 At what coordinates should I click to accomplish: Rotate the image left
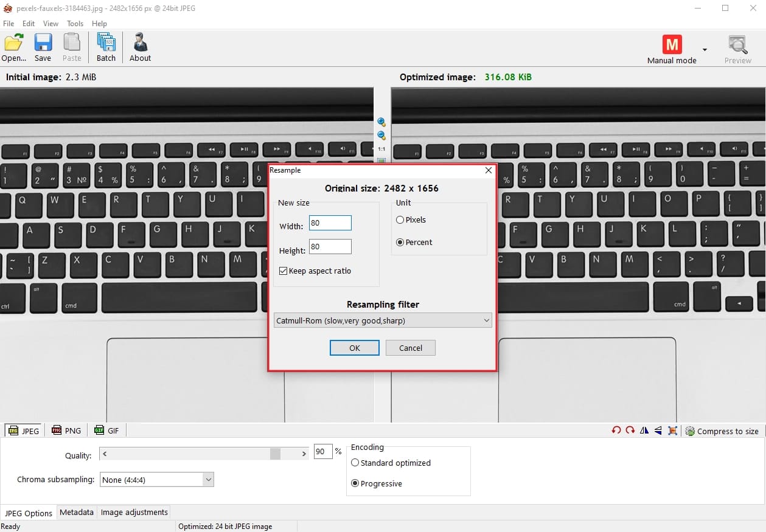(616, 430)
